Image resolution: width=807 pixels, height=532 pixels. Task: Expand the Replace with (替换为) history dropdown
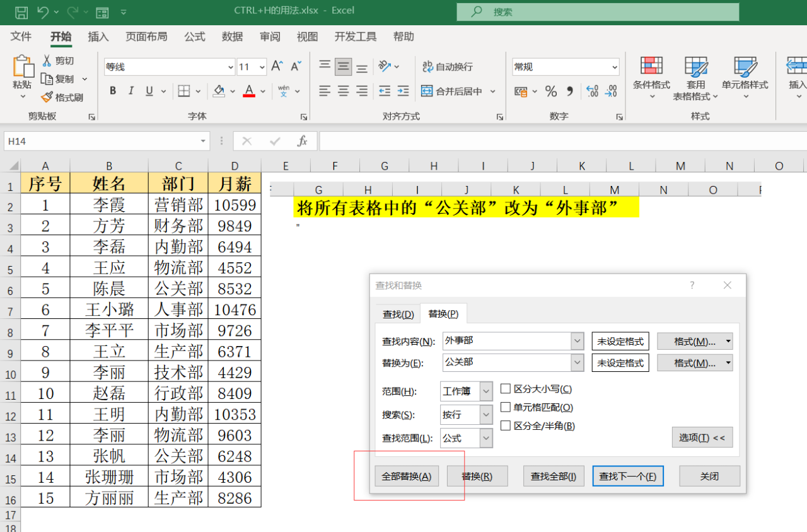[578, 362]
